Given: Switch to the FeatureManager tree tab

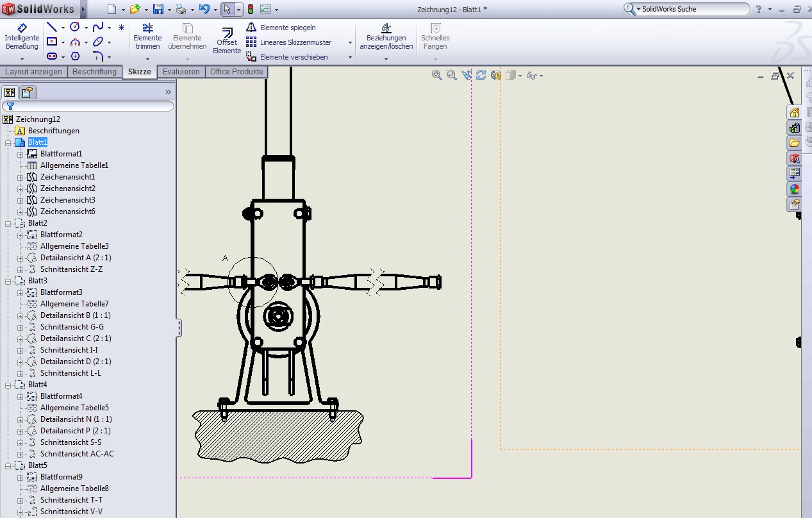Looking at the screenshot, I should coord(10,92).
